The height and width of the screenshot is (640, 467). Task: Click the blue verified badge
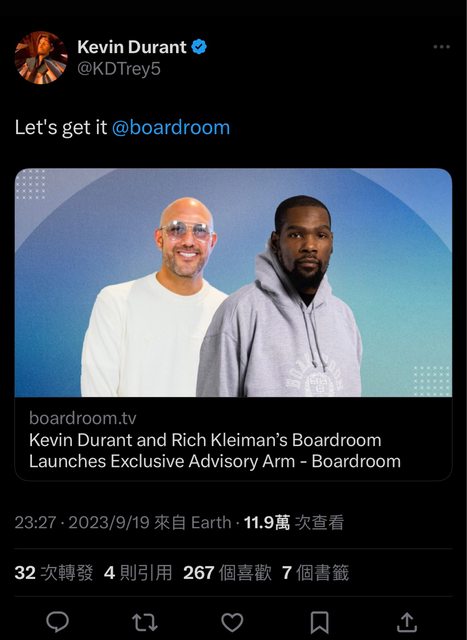(199, 47)
